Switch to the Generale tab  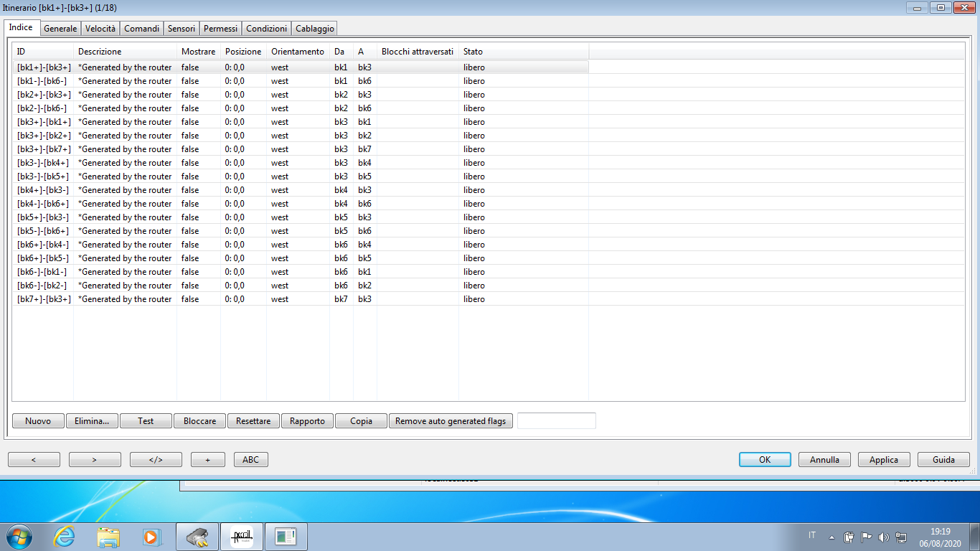pyautogui.click(x=60, y=29)
